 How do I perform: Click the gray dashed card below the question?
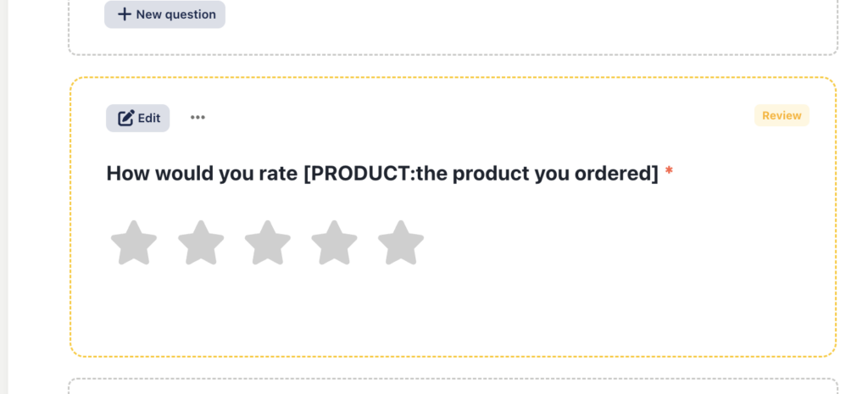tap(453, 386)
